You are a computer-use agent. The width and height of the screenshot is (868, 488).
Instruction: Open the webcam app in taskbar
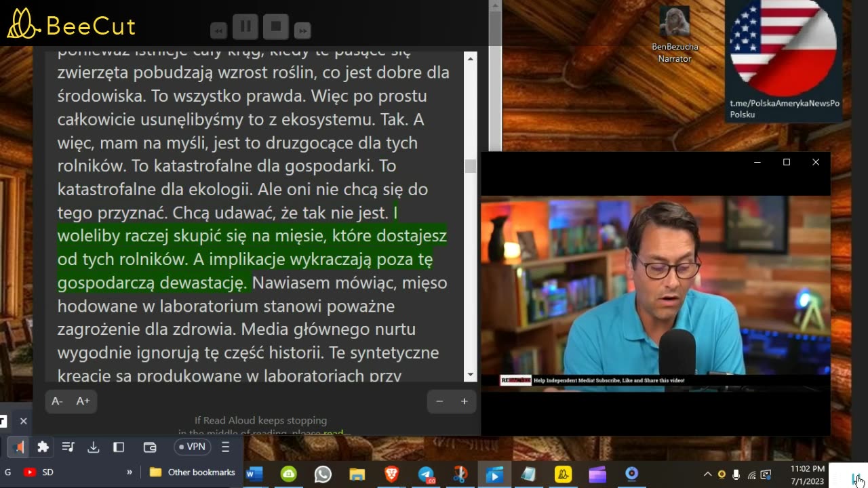[631, 474]
